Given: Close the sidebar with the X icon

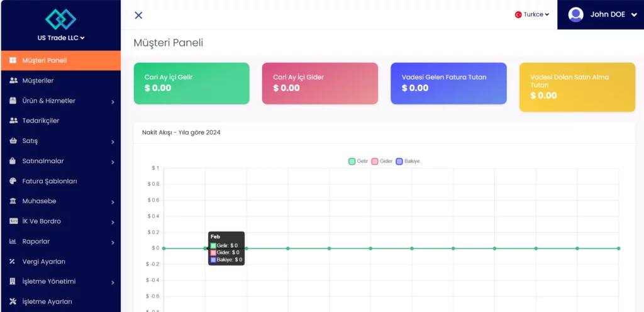Looking at the screenshot, I should 138,15.
